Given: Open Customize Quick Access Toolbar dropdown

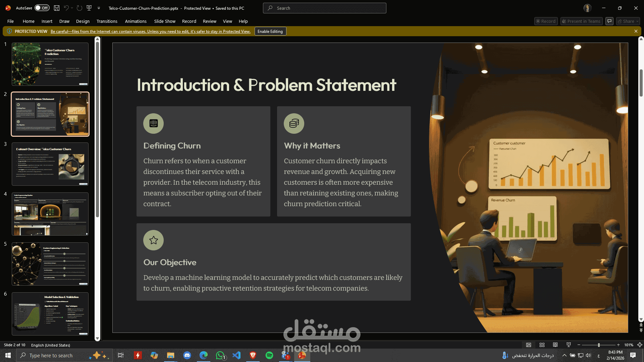Looking at the screenshot, I should pyautogui.click(x=99, y=8).
